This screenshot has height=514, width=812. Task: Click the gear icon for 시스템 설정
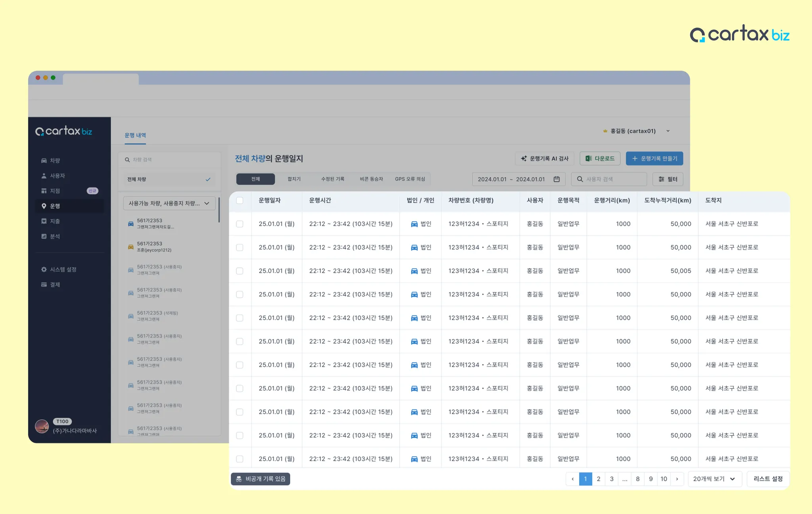[x=44, y=269]
